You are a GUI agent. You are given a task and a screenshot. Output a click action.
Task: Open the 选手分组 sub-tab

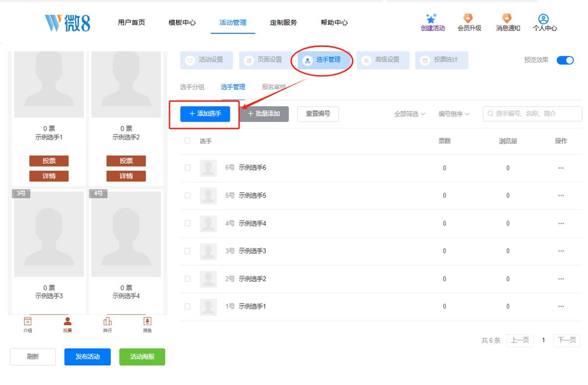192,87
